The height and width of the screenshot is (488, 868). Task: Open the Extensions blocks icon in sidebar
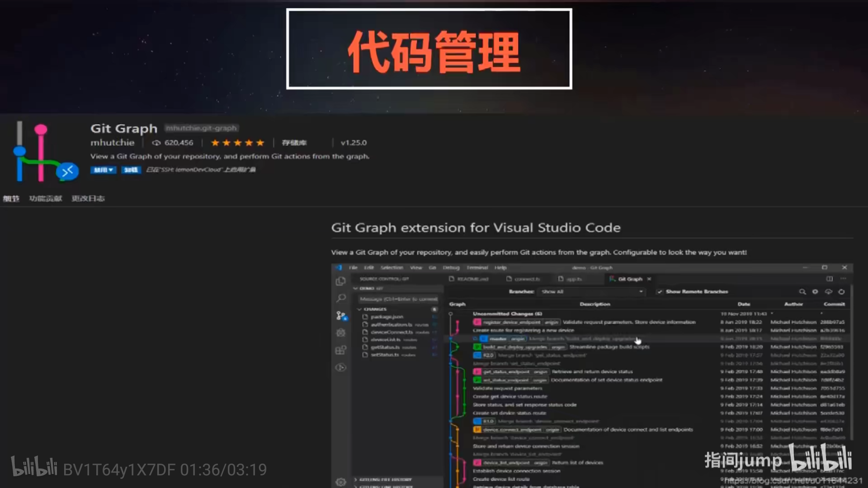tap(341, 350)
